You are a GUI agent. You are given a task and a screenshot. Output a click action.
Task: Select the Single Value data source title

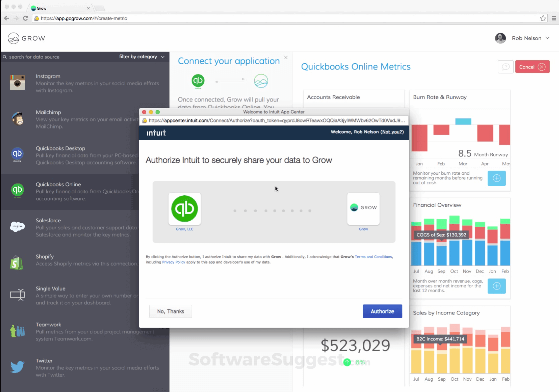pyautogui.click(x=51, y=289)
